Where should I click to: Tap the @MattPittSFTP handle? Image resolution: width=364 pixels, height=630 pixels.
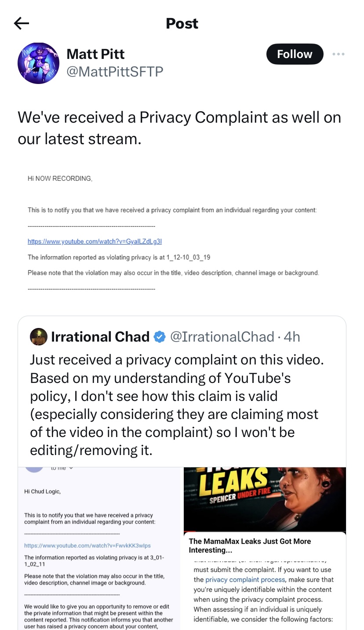point(114,71)
